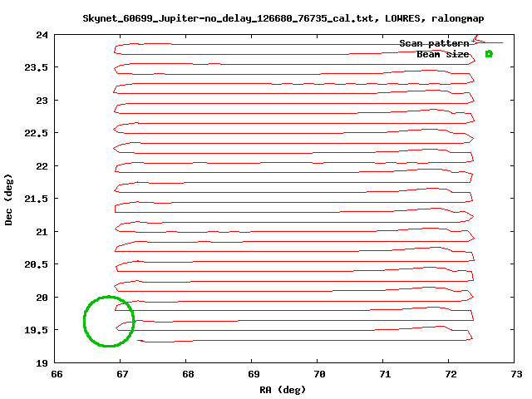The width and height of the screenshot is (532, 399).
Task: Select the 'Beam size' legend label
Action: click(442, 54)
